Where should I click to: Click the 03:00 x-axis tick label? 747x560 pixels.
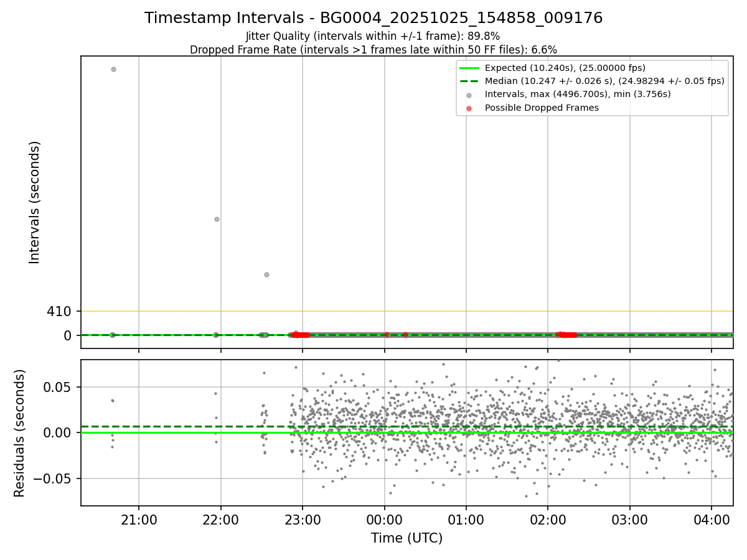[630, 519]
